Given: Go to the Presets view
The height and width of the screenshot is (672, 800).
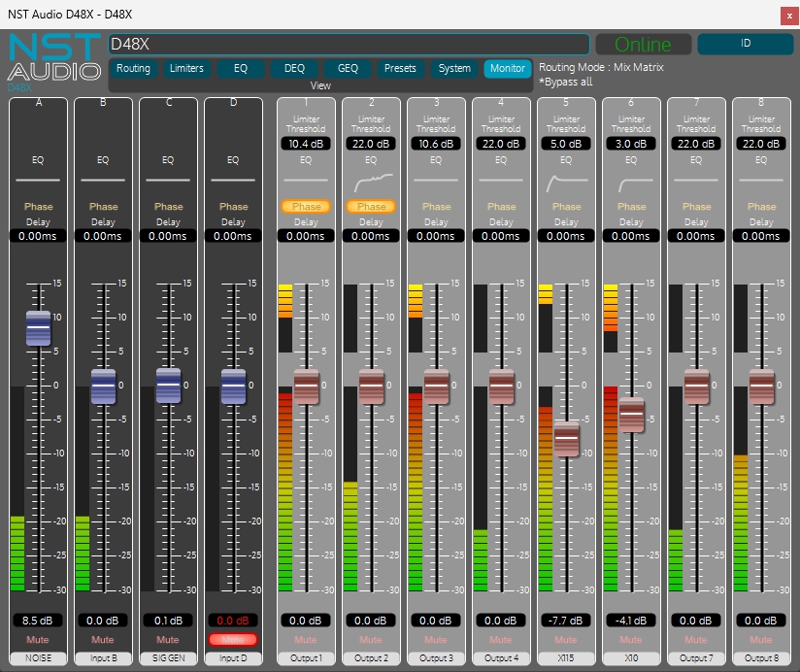Looking at the screenshot, I should pyautogui.click(x=401, y=68).
